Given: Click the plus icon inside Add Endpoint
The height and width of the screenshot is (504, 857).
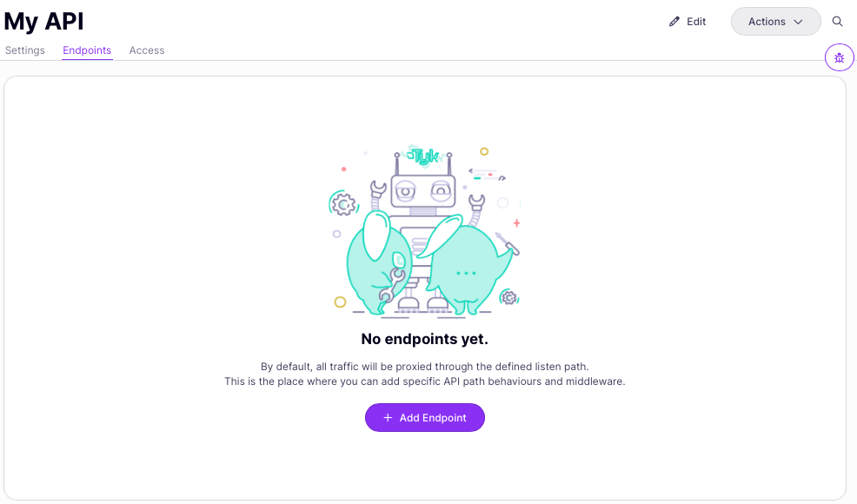Looking at the screenshot, I should [x=388, y=418].
